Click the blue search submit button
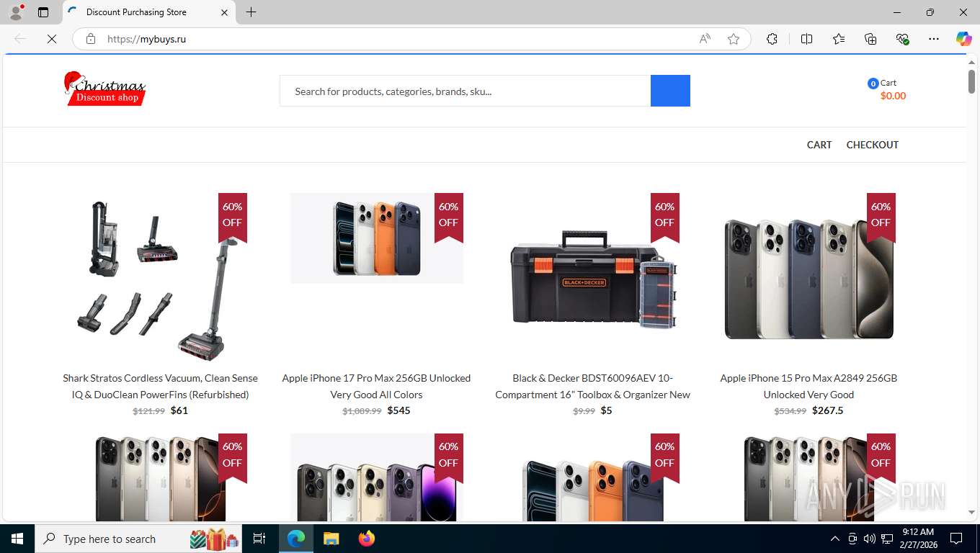 coord(670,91)
